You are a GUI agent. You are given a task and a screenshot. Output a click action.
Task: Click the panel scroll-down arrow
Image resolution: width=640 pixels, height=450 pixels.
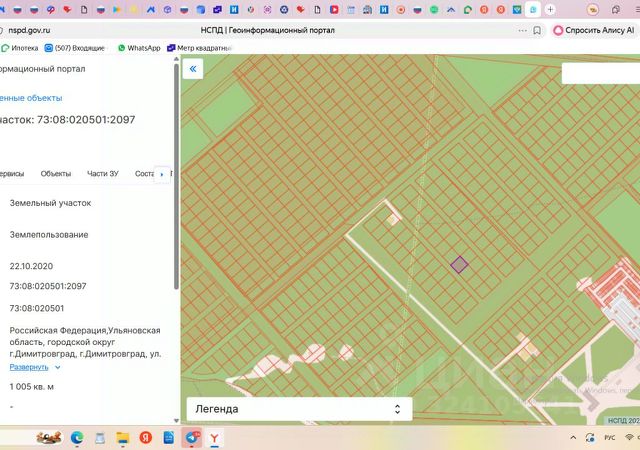pyautogui.click(x=176, y=420)
